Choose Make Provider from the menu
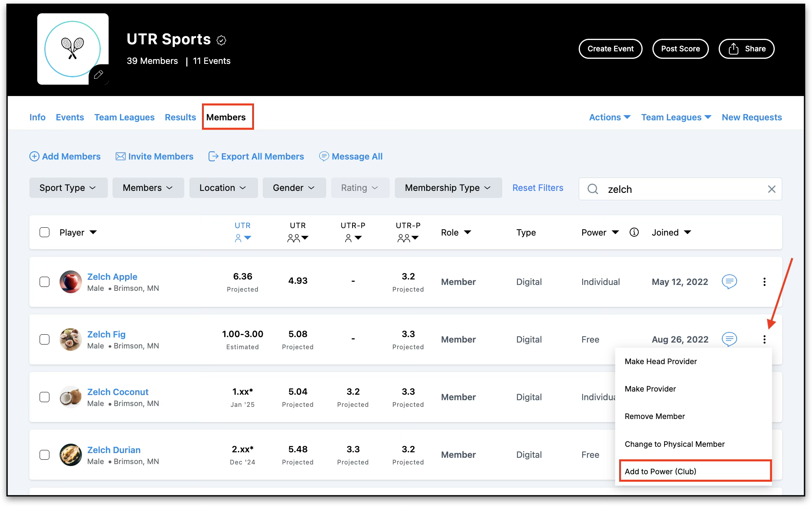This screenshot has width=812, height=506. click(x=693, y=389)
